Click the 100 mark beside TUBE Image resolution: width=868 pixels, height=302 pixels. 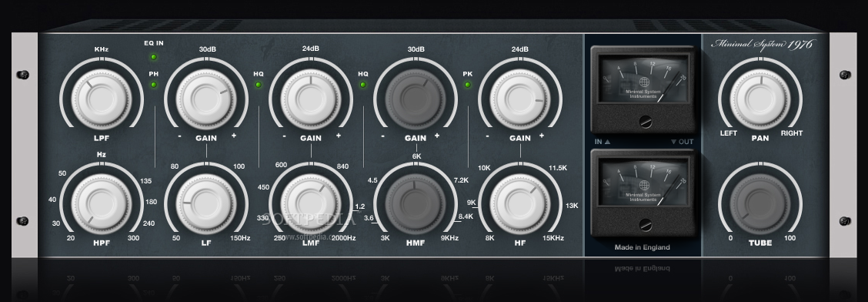click(x=790, y=238)
